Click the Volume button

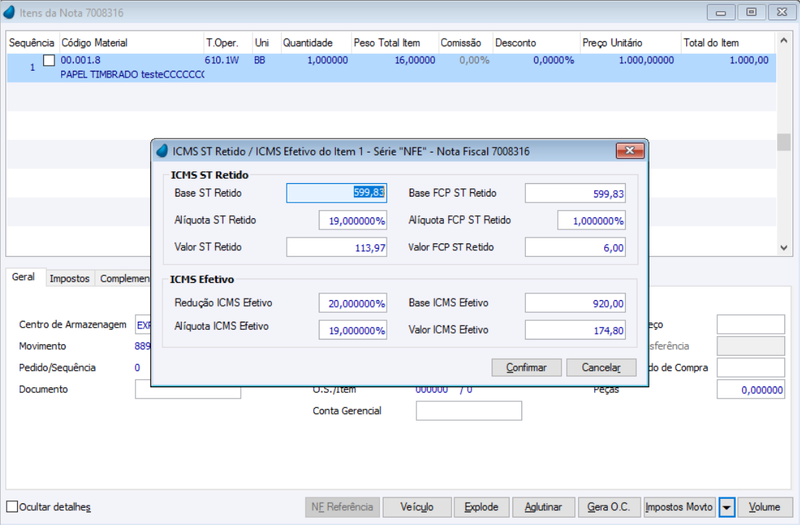(x=764, y=507)
